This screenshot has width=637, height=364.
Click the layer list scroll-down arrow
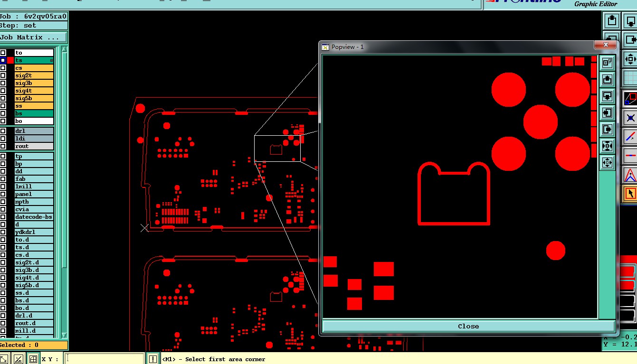[64, 335]
